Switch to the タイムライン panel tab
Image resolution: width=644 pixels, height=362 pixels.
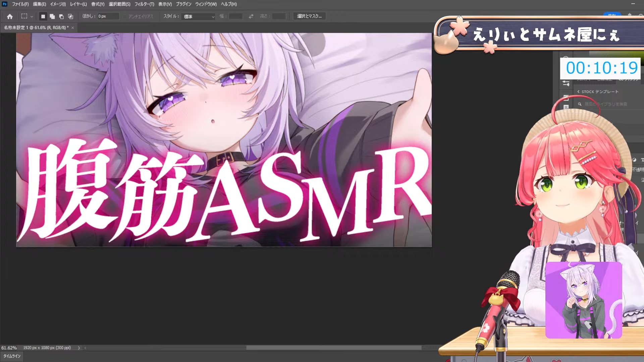[12, 356]
